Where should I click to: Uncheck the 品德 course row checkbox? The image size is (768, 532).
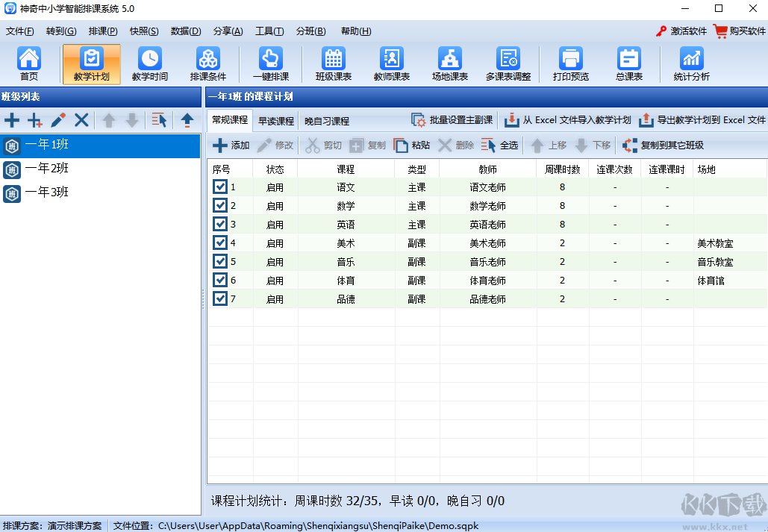[x=219, y=299]
